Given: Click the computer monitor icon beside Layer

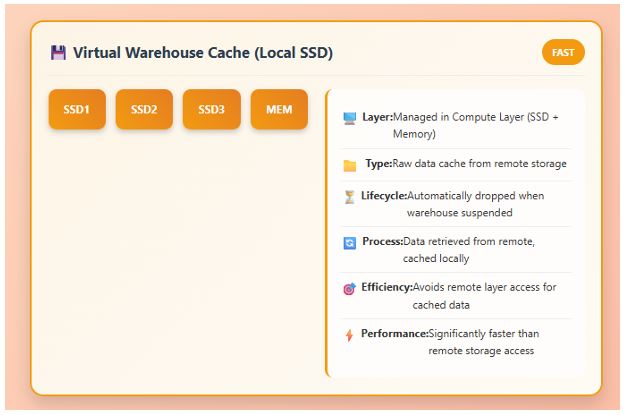Looking at the screenshot, I should pyautogui.click(x=349, y=118).
